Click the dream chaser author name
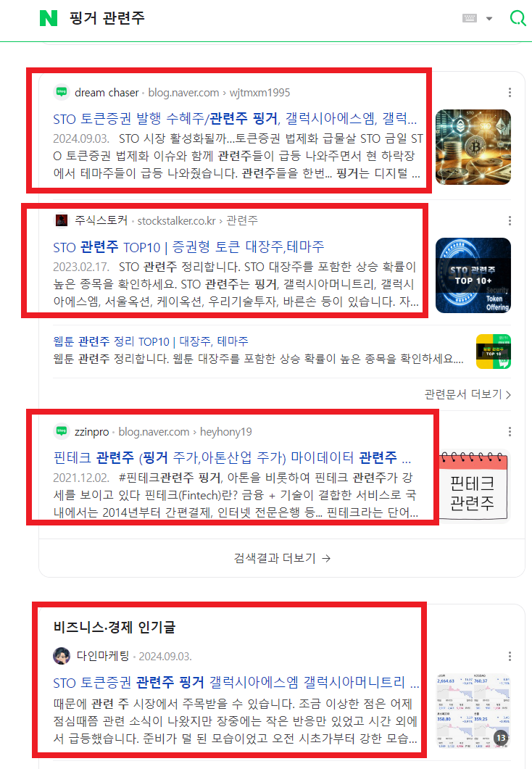The height and width of the screenshot is (769, 532). click(x=107, y=92)
